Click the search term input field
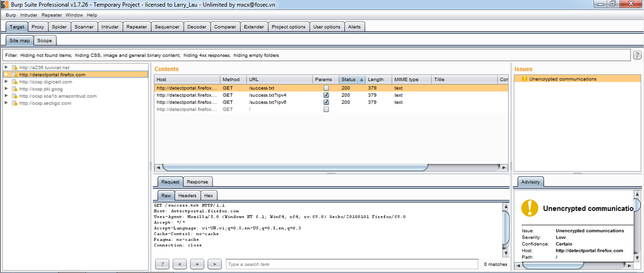This screenshot has width=644, height=273. pyautogui.click(x=352, y=264)
